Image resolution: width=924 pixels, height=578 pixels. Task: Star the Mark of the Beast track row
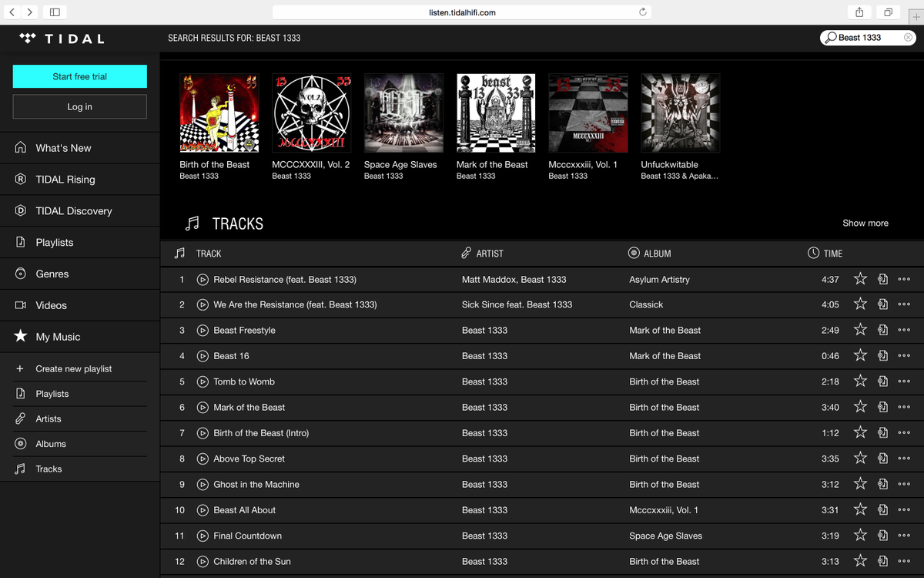[860, 407]
